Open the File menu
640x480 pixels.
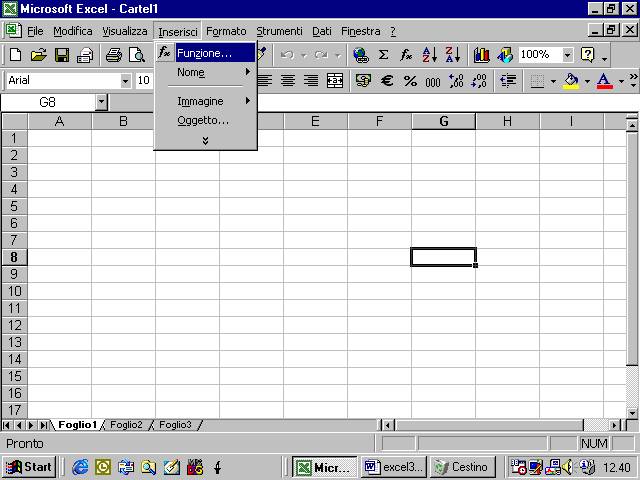35,31
